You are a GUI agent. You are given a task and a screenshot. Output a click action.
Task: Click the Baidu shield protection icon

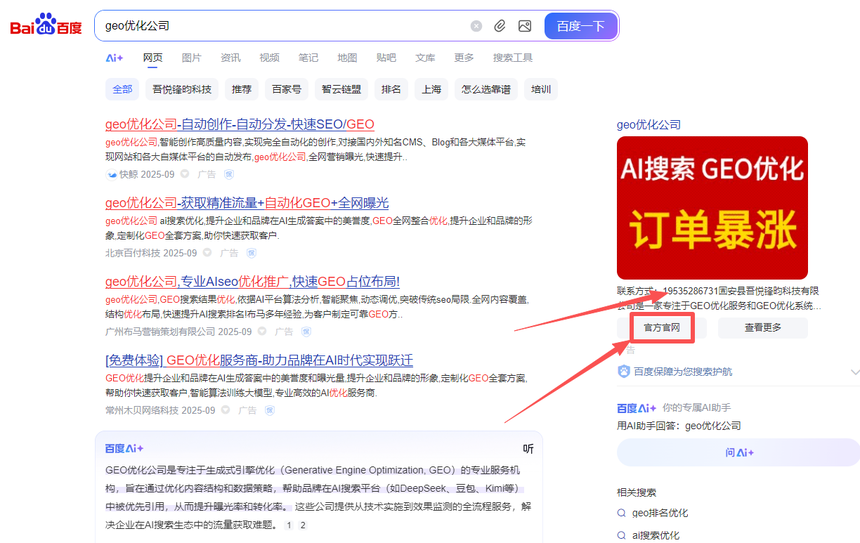pyautogui.click(x=624, y=371)
